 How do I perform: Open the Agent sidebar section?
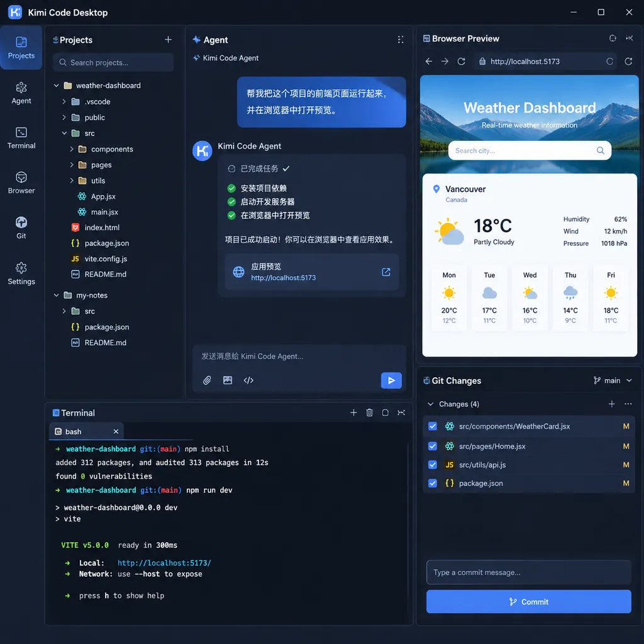pyautogui.click(x=21, y=93)
